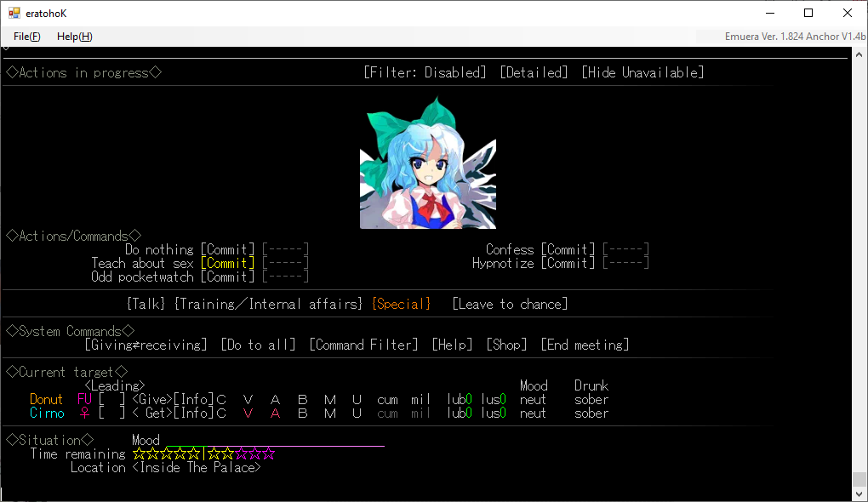The height and width of the screenshot is (502, 868).
Task: Commit the Teach about sex action
Action: point(227,264)
